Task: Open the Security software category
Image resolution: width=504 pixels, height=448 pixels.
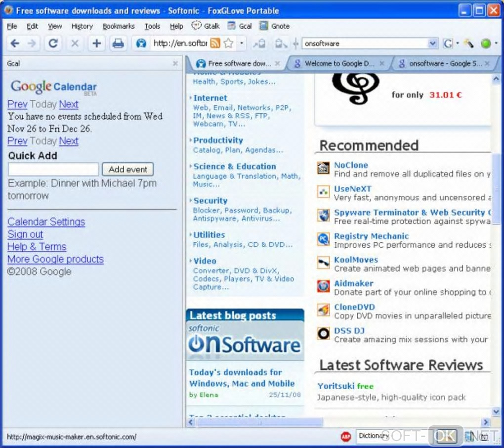Action: [210, 201]
